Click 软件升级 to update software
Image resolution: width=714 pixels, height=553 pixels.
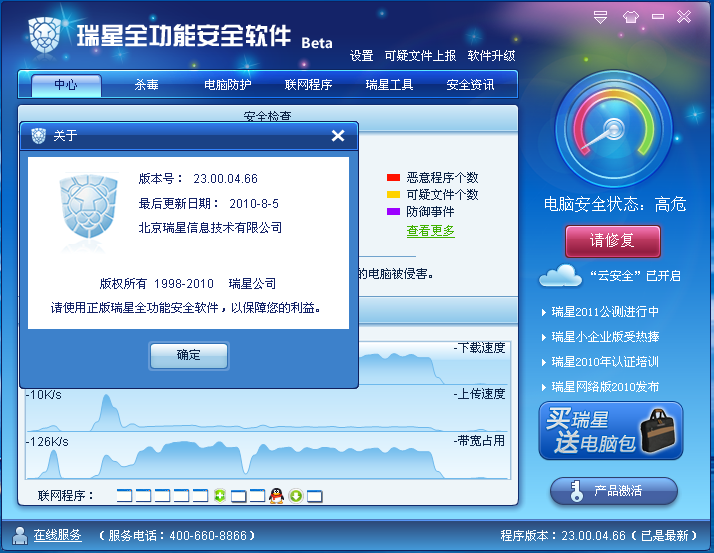tap(491, 56)
